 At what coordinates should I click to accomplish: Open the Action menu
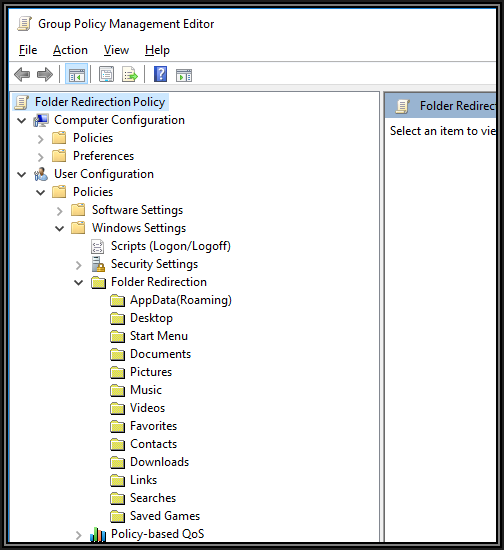point(70,50)
